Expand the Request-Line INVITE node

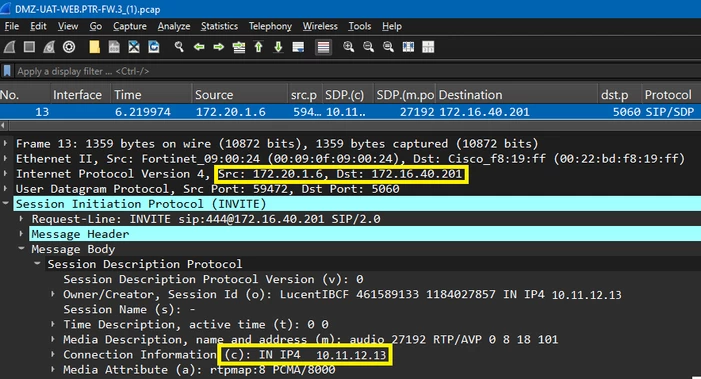point(21,219)
